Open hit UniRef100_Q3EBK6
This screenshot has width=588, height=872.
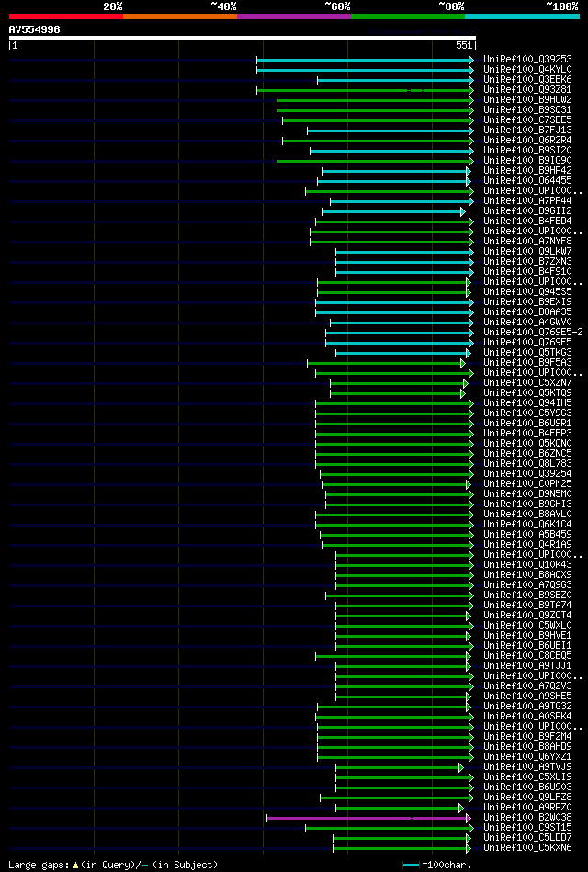click(528, 80)
